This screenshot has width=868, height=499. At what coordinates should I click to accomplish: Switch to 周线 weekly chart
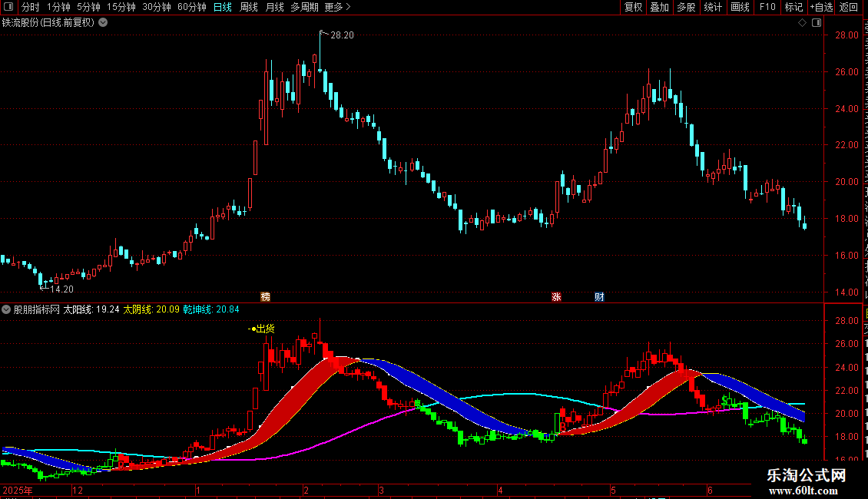(x=249, y=7)
